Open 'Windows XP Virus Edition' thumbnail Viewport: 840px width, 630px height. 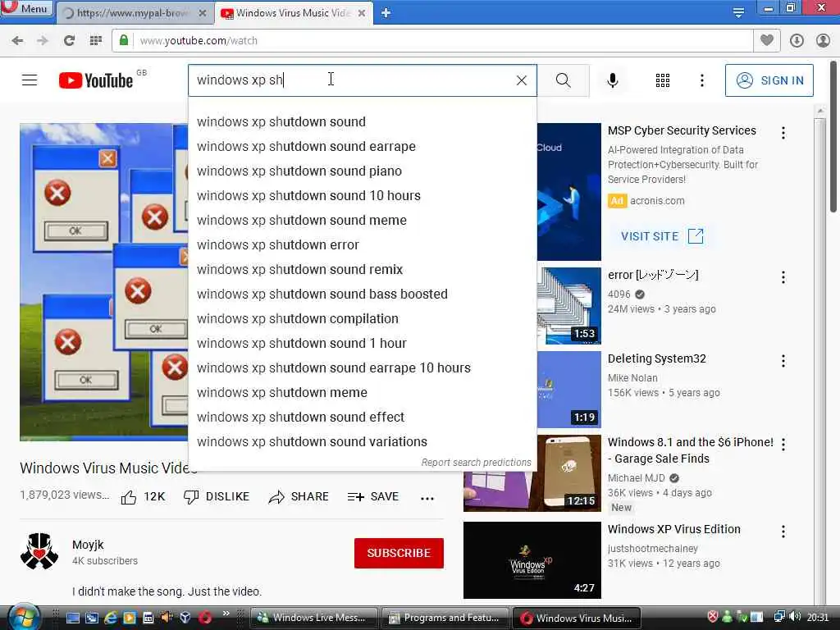pos(532,559)
